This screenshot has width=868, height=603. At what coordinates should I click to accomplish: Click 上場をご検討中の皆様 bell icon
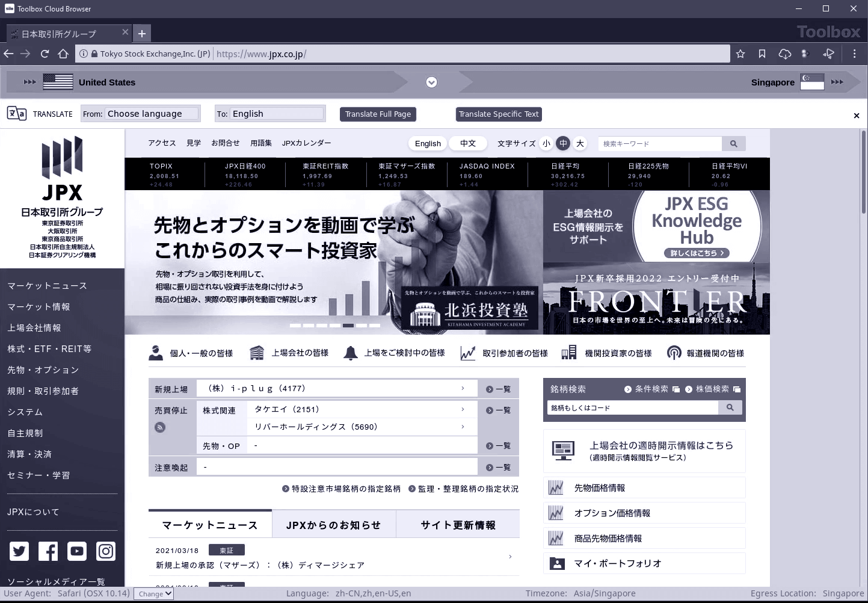pos(350,353)
